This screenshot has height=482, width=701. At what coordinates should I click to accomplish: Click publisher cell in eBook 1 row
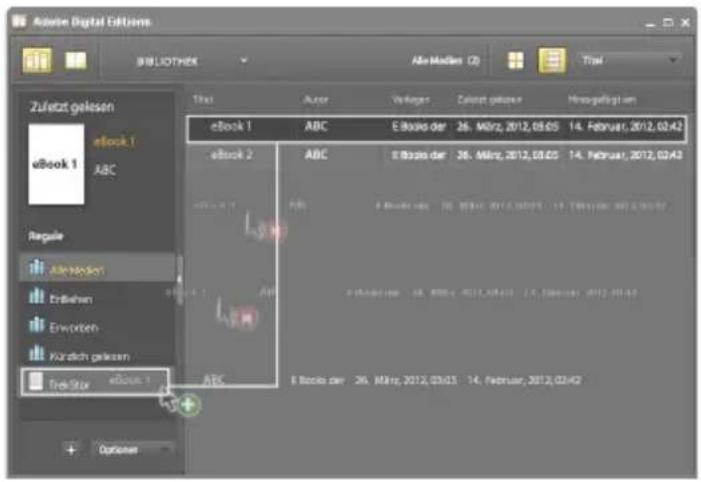coord(419,127)
